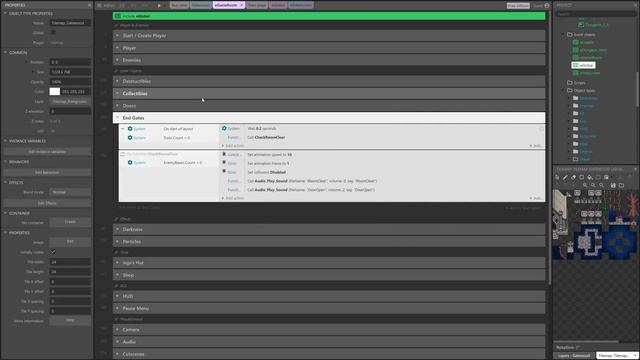Screen dimensions: 640x360
Task: Expand the Collectibles event group
Action: 117,93
